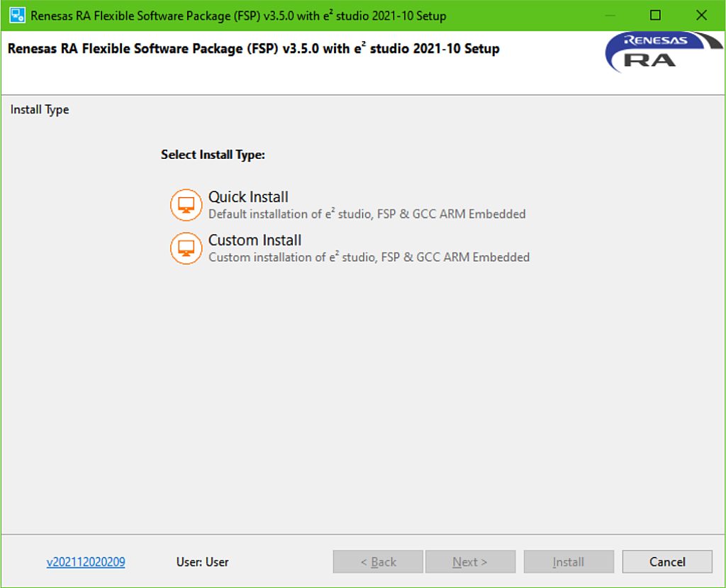Click the Install Type header label

click(x=39, y=109)
